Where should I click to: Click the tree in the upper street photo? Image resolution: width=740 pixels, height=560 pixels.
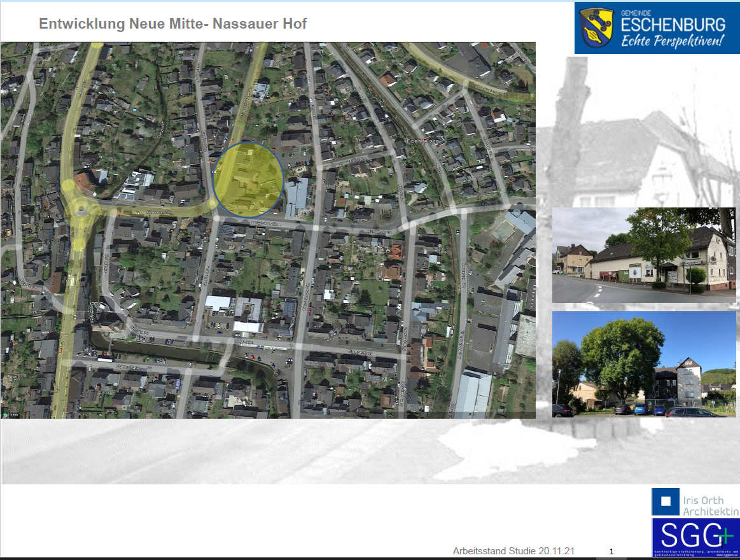[x=660, y=234]
